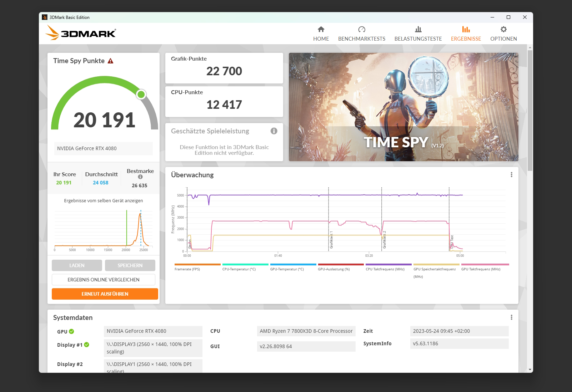Image resolution: width=572 pixels, height=392 pixels.
Task: Click the SystemInfo version v5.63.1186
Action: click(460, 344)
